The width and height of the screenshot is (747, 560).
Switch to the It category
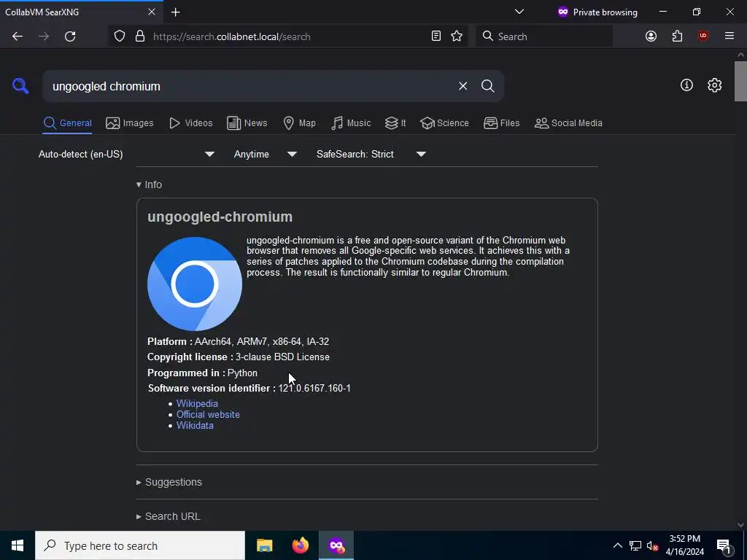pyautogui.click(x=395, y=122)
